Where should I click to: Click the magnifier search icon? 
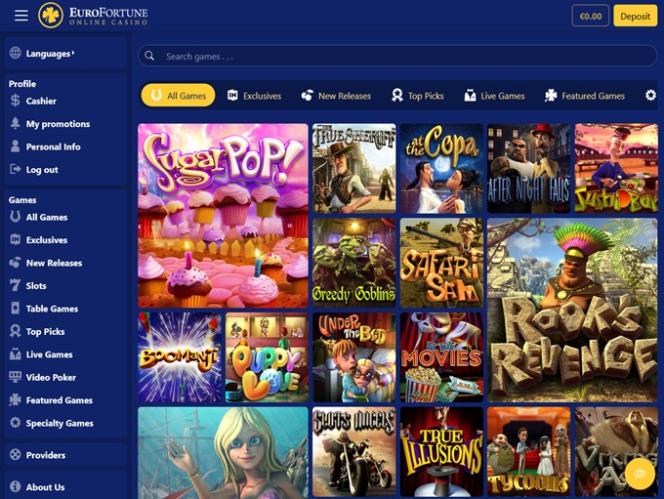pos(150,56)
